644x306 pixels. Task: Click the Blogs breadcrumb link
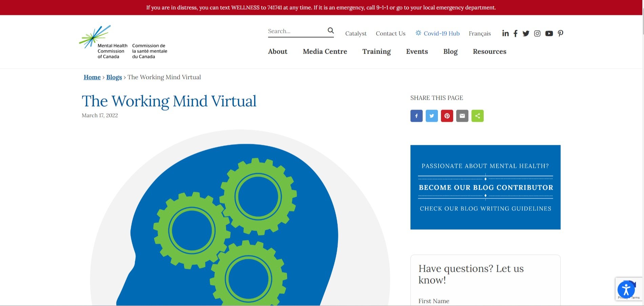pyautogui.click(x=114, y=77)
